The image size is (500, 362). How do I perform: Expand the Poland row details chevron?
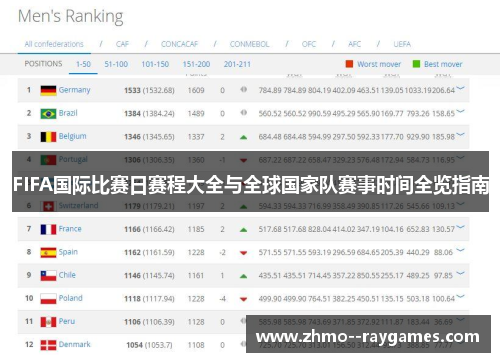(x=460, y=297)
